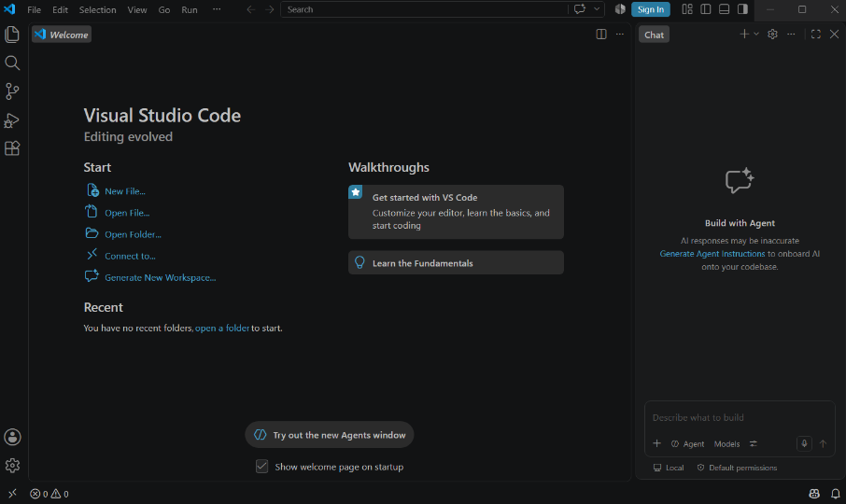Open the Source Control view

coord(12,91)
